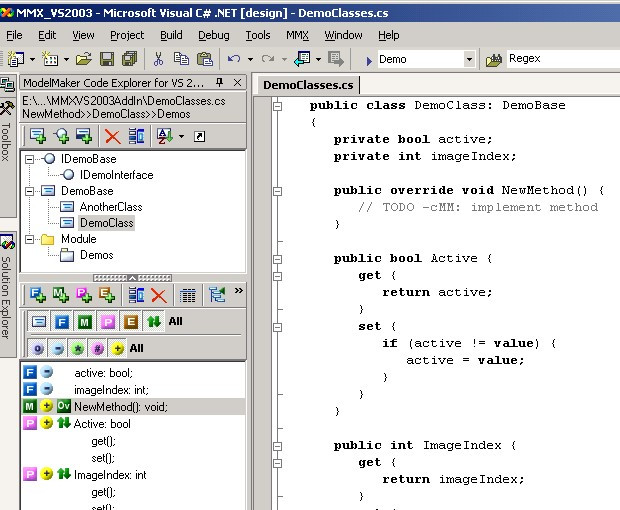Image resolution: width=620 pixels, height=510 pixels.
Task: Click the Save floppy disk icon
Action: tap(107, 59)
